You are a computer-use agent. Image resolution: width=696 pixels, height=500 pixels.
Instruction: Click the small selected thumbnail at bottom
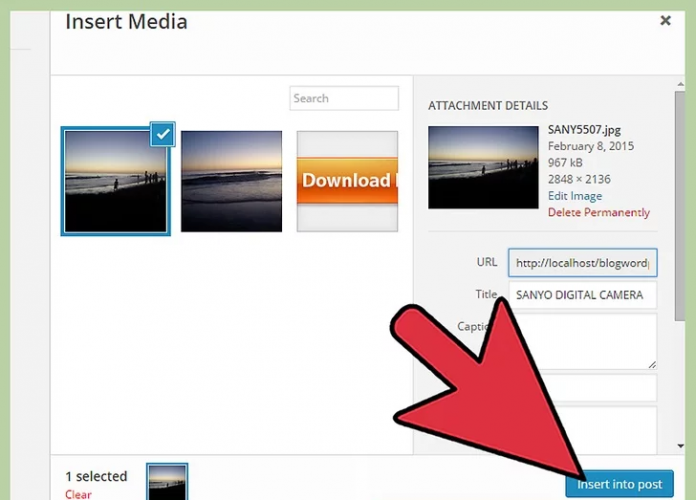coord(167,482)
